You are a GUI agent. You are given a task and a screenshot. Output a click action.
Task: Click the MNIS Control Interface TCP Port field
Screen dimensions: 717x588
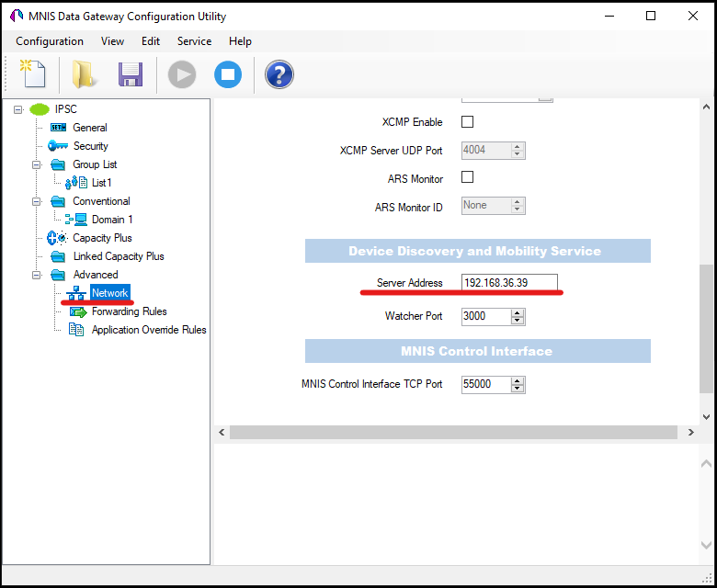pyautogui.click(x=485, y=384)
